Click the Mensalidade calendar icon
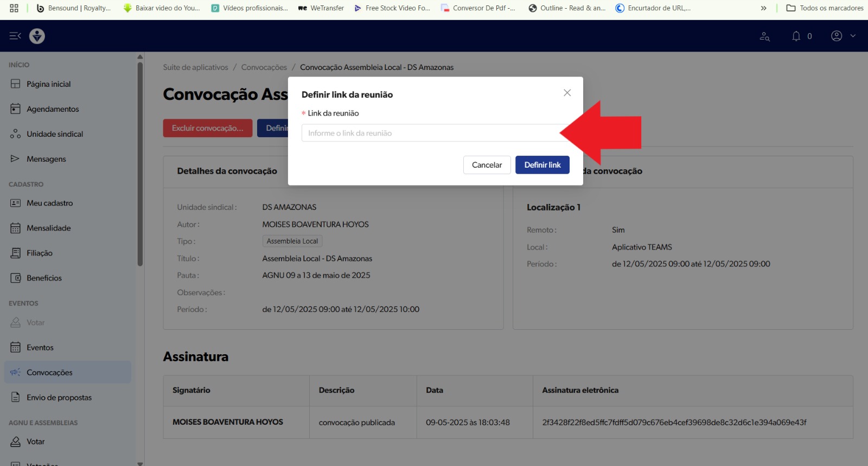The height and width of the screenshot is (466, 868). tap(15, 228)
